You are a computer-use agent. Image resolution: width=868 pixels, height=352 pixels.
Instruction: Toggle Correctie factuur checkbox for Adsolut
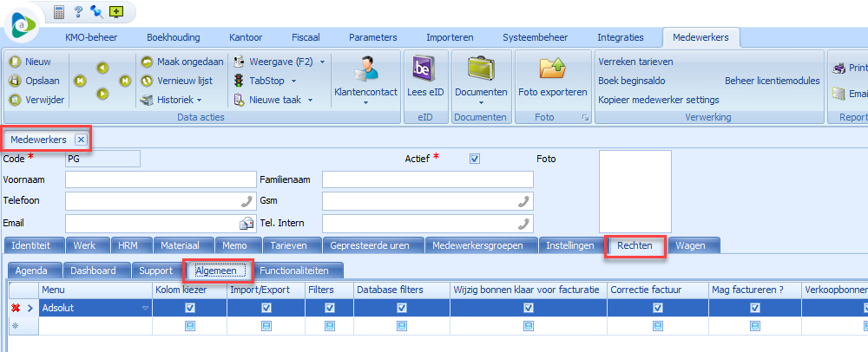[657, 308]
